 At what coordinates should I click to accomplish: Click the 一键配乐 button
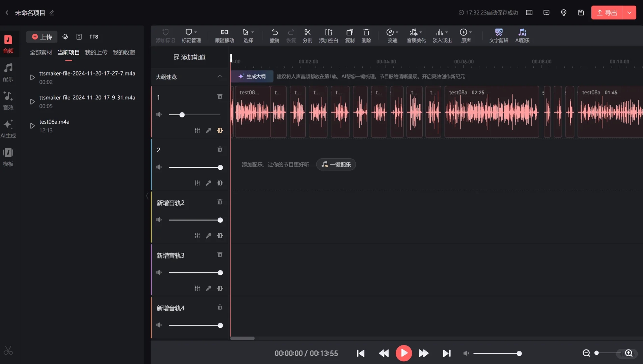point(336,164)
